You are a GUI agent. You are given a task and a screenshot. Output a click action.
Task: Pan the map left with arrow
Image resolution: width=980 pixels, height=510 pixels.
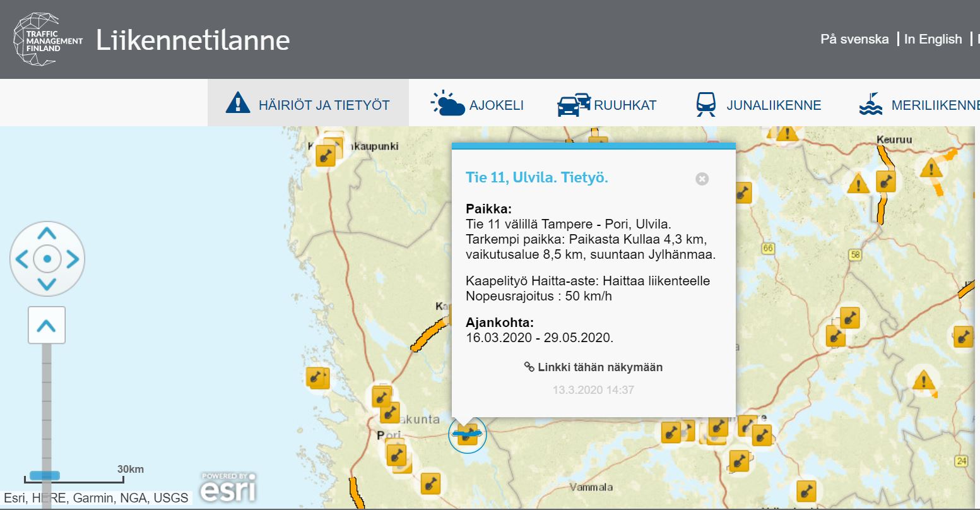click(21, 259)
